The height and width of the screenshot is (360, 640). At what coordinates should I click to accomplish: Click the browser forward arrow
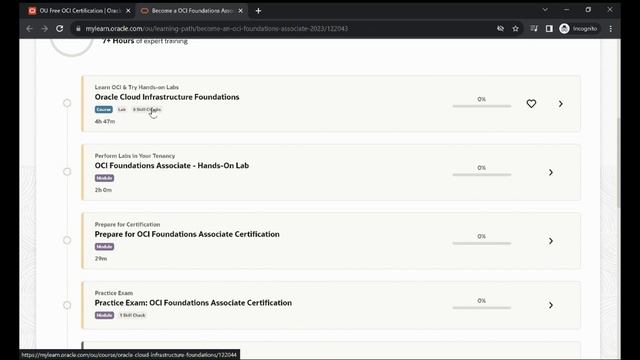pyautogui.click(x=44, y=29)
